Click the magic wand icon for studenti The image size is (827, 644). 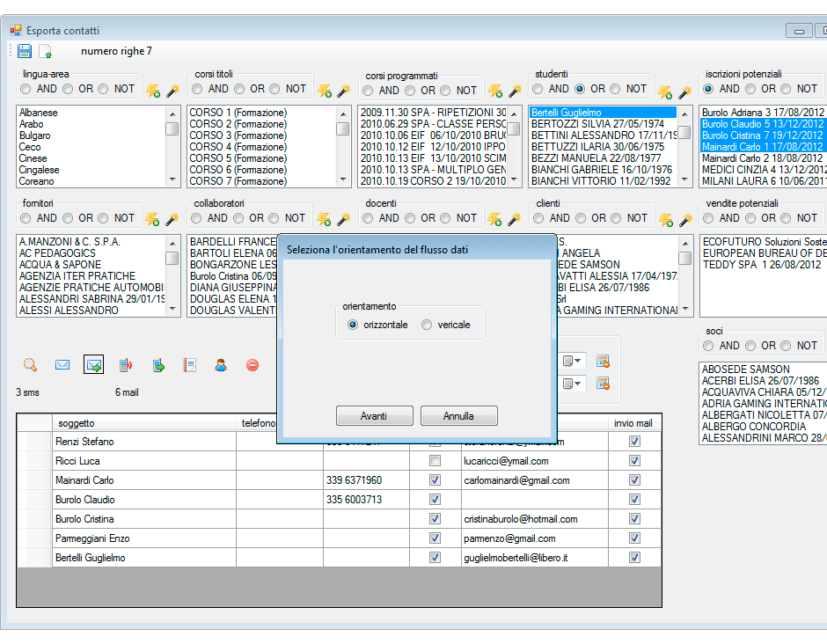(x=684, y=92)
